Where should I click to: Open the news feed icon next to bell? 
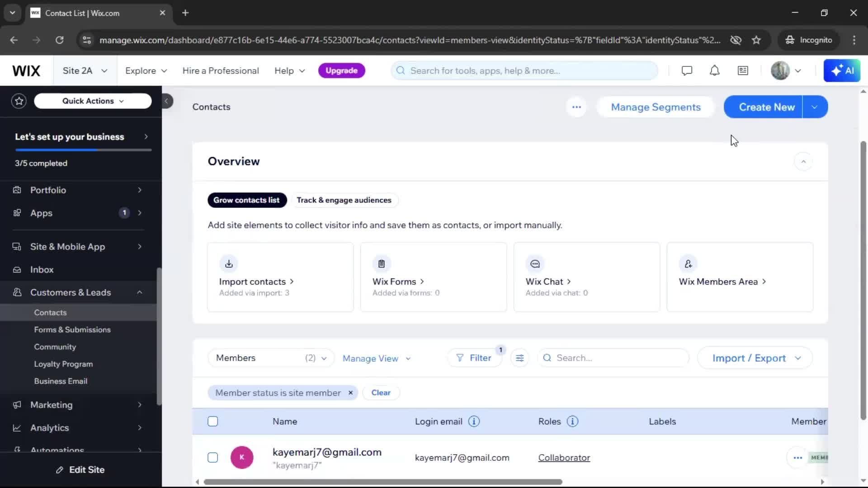click(743, 70)
